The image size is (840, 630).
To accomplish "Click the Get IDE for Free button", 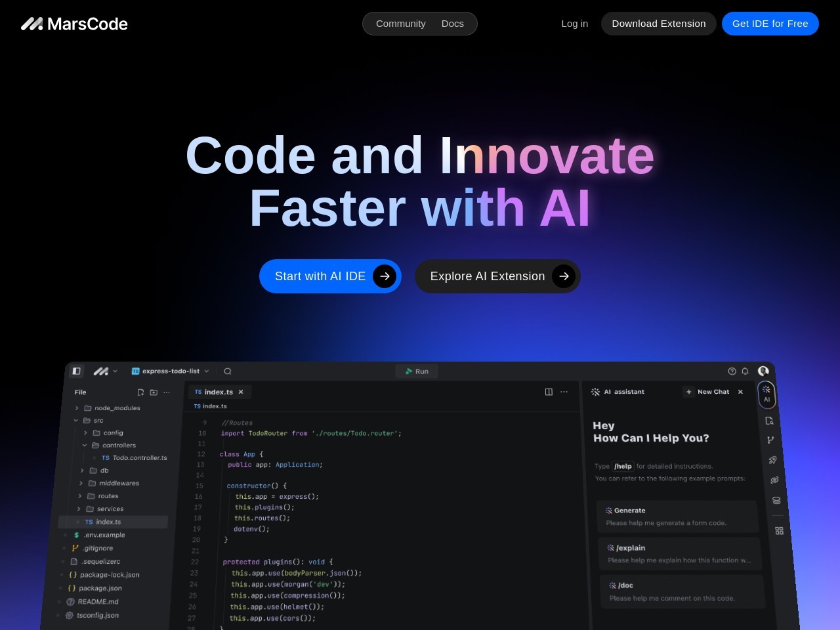I will pos(770,24).
